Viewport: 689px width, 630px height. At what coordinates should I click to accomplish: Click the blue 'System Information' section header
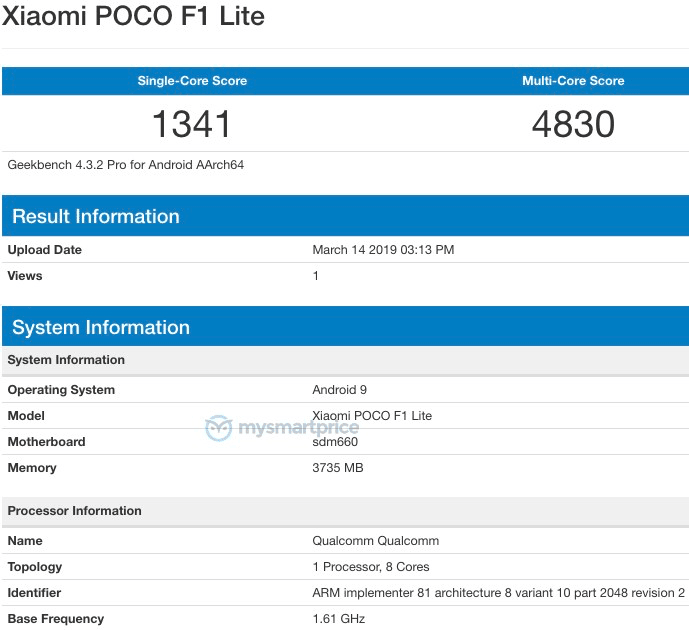tap(345, 326)
